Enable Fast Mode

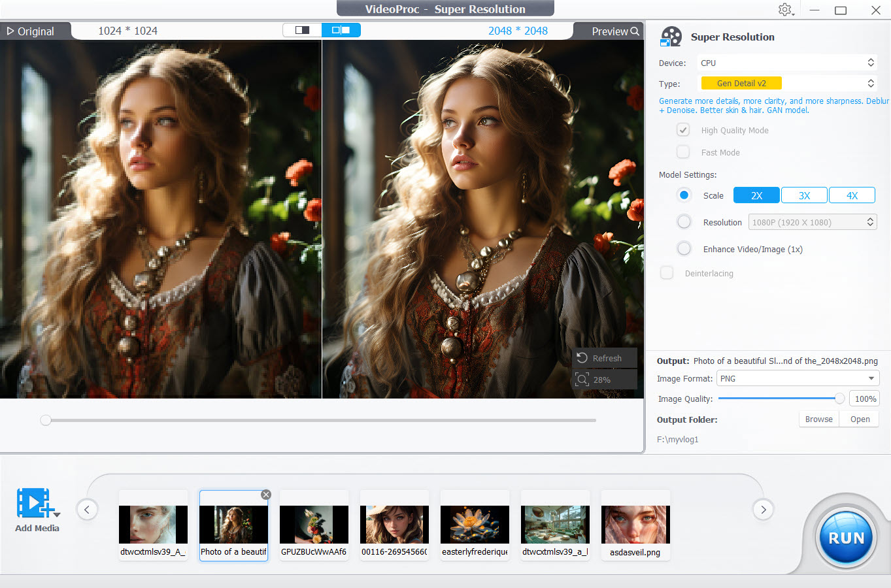pos(682,152)
